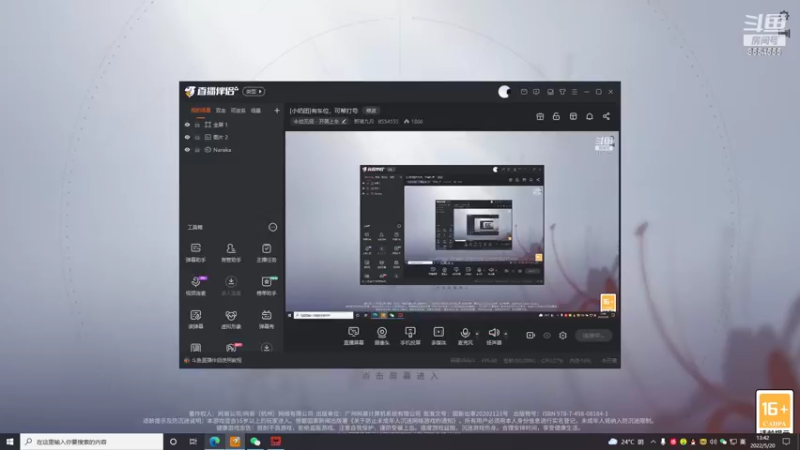Open the 读弹幕 tool in toolbox

(x=195, y=319)
